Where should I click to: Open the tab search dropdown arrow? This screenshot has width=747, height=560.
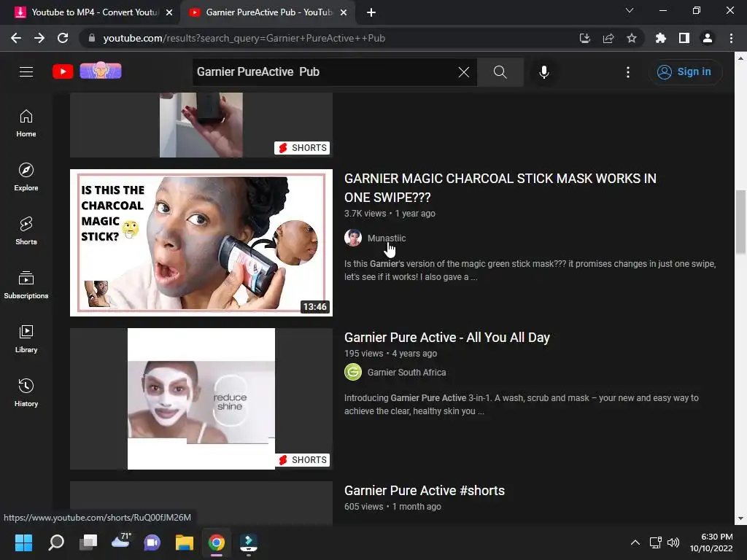click(630, 10)
